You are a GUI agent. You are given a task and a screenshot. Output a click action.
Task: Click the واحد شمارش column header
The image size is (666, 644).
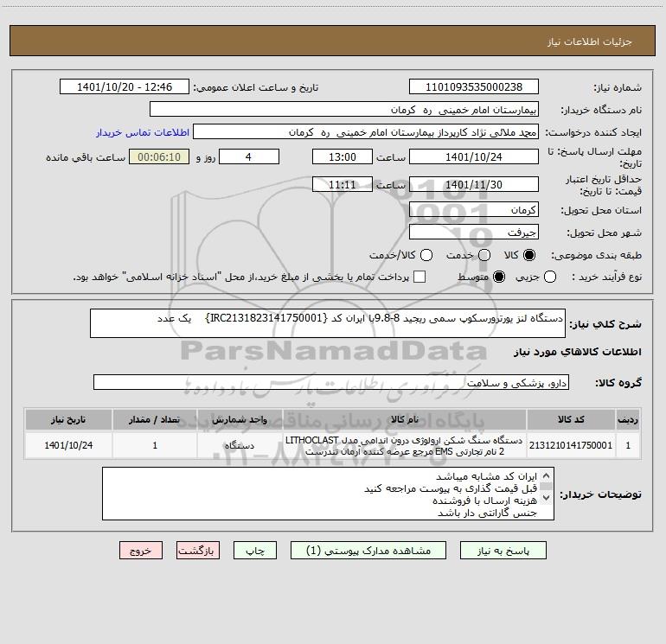pyautogui.click(x=240, y=419)
